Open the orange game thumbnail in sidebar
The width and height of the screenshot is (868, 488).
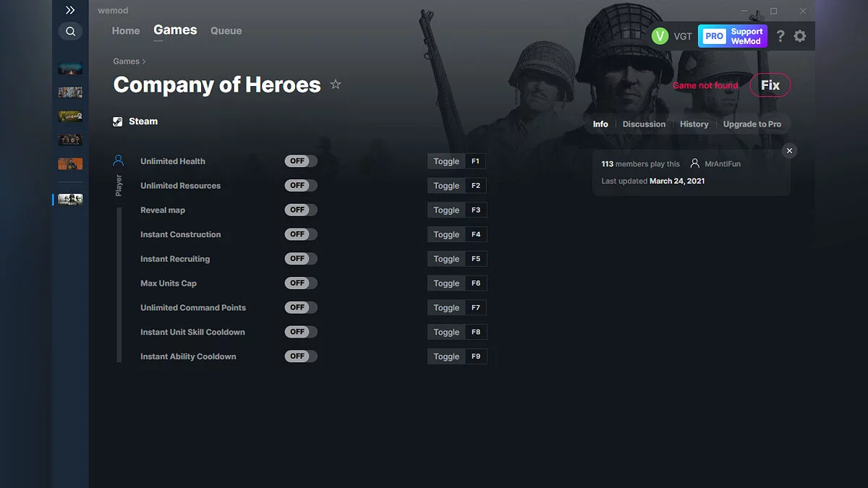point(70,164)
